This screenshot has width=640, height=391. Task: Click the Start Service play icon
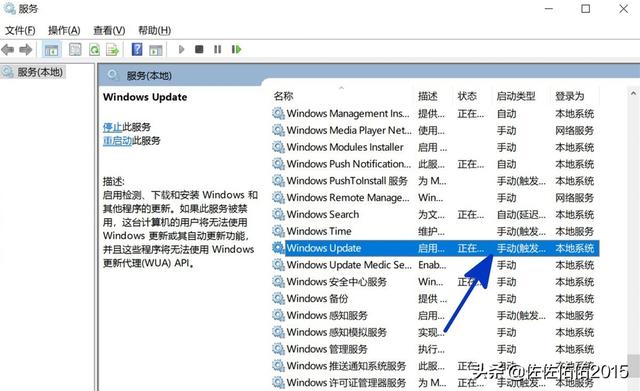pyautogui.click(x=181, y=49)
